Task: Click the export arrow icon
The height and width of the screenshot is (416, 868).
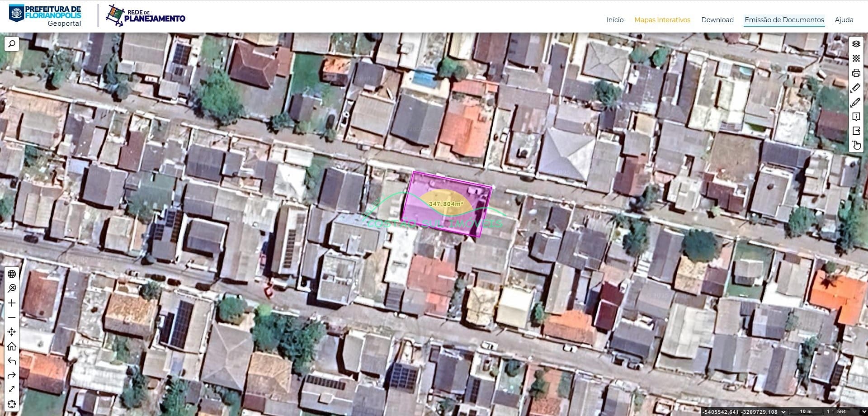Action: click(856, 131)
